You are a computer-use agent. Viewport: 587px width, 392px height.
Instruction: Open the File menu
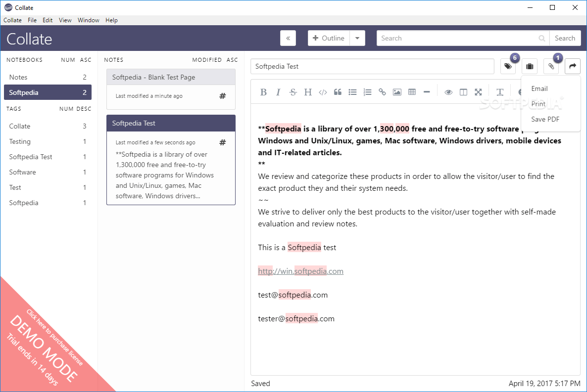(32, 20)
